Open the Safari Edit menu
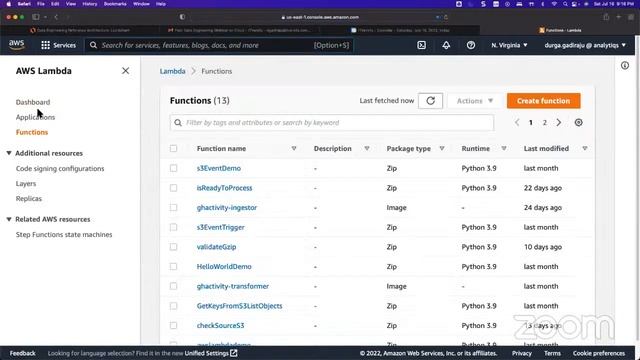Viewport: 640px width, 360px height. click(x=55, y=4)
